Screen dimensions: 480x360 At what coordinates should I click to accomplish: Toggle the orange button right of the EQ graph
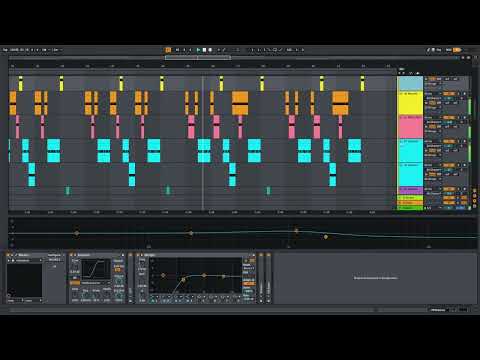(x=249, y=284)
